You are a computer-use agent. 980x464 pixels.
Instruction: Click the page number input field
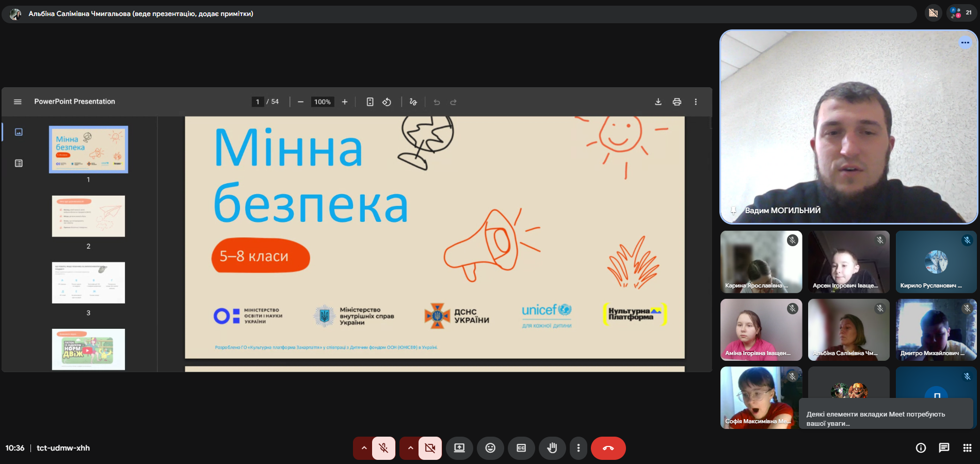click(x=258, y=102)
